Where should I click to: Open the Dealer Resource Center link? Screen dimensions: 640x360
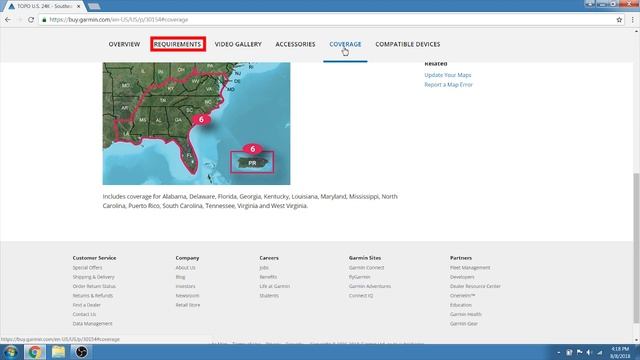coord(475,286)
